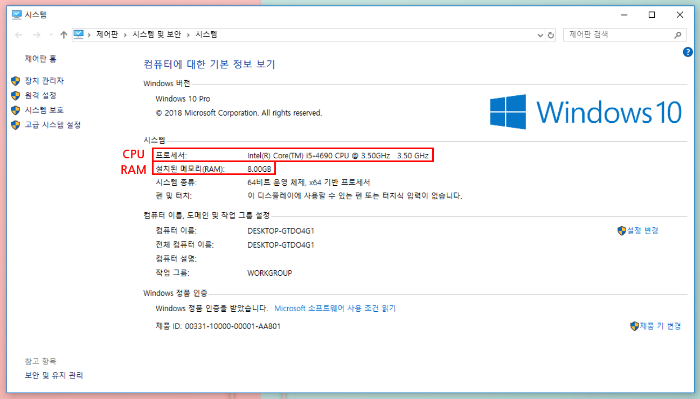Select first DESKTOP-GTDO4G1 computer name

click(281, 231)
